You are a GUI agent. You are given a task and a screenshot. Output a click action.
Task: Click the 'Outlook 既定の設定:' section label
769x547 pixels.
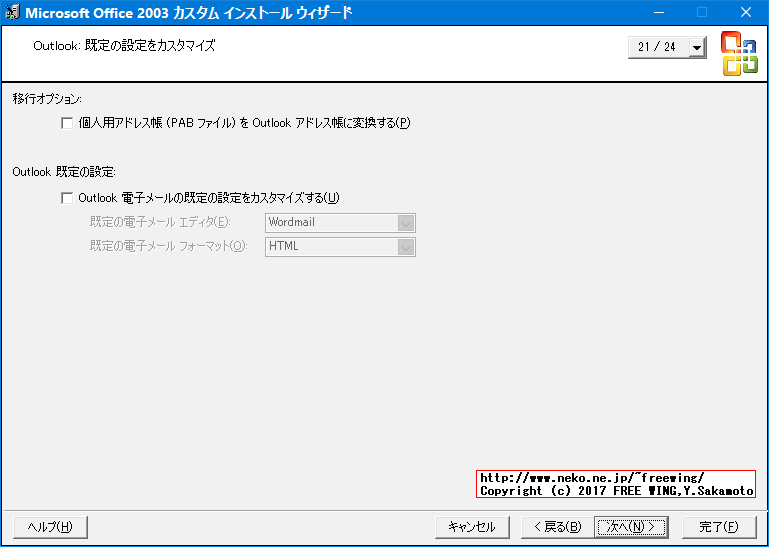(64, 172)
